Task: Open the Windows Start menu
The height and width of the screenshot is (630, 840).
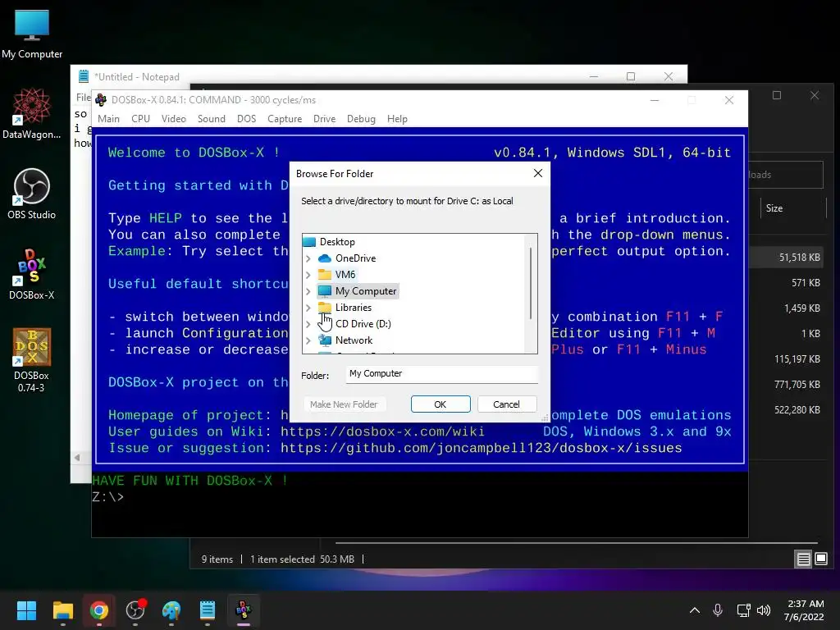Action: point(26,610)
